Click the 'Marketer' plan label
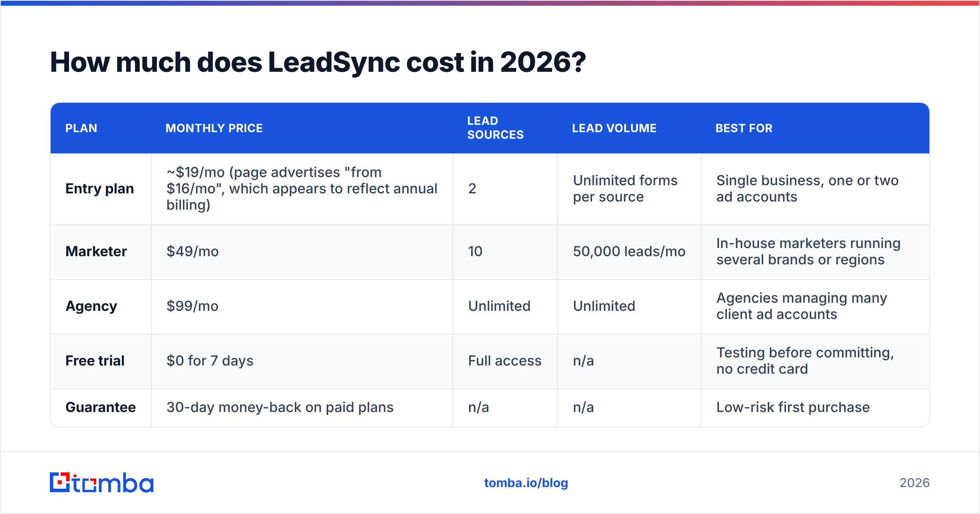 [96, 251]
